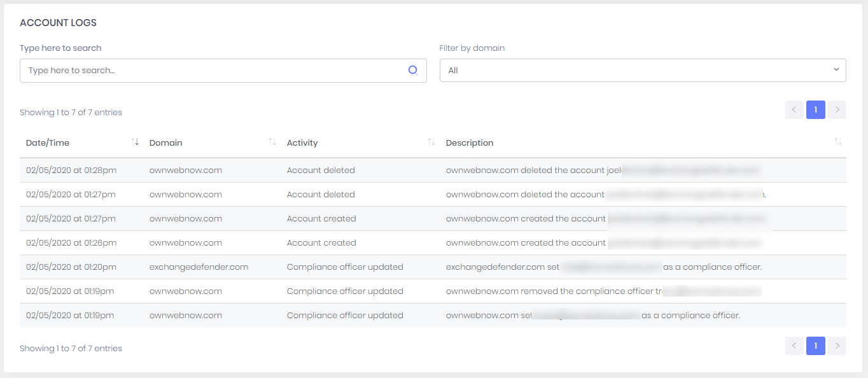Viewport: 868px width, 378px height.
Task: Sort the Domain column ascending
Action: click(x=271, y=142)
